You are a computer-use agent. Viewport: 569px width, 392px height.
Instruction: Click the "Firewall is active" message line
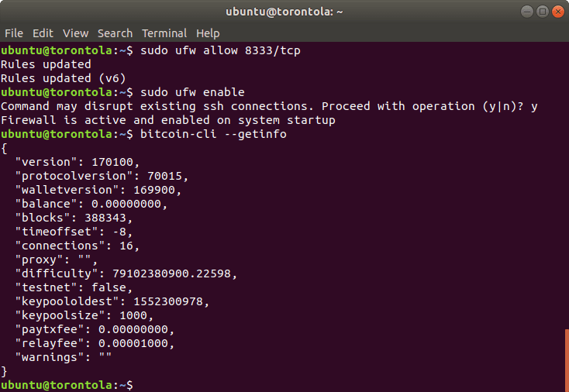pyautogui.click(x=167, y=120)
